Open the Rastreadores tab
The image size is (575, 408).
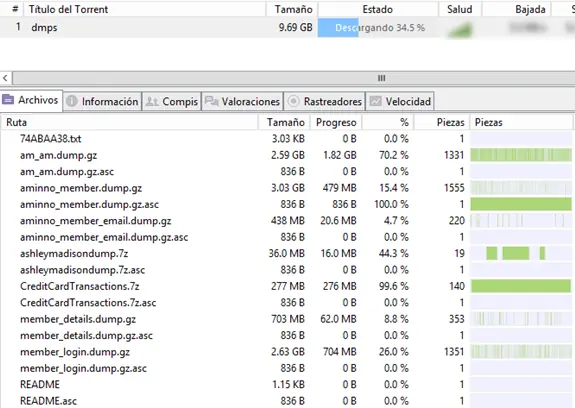coord(325,102)
